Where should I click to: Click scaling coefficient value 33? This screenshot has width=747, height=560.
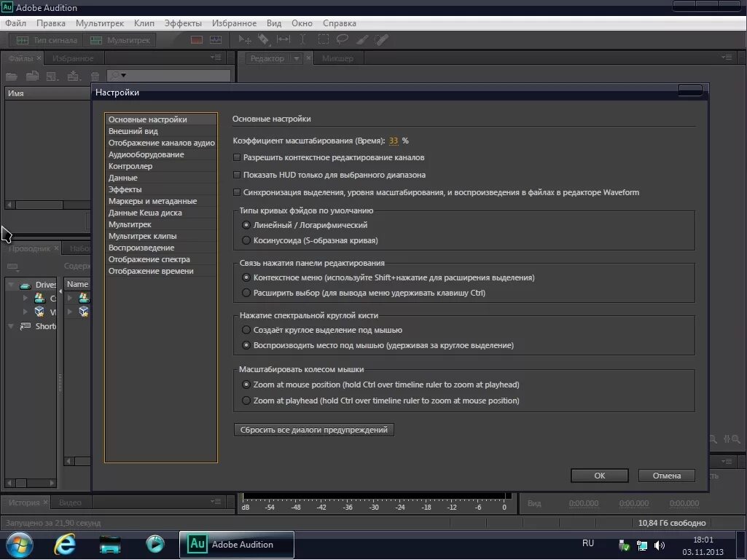pyautogui.click(x=393, y=141)
